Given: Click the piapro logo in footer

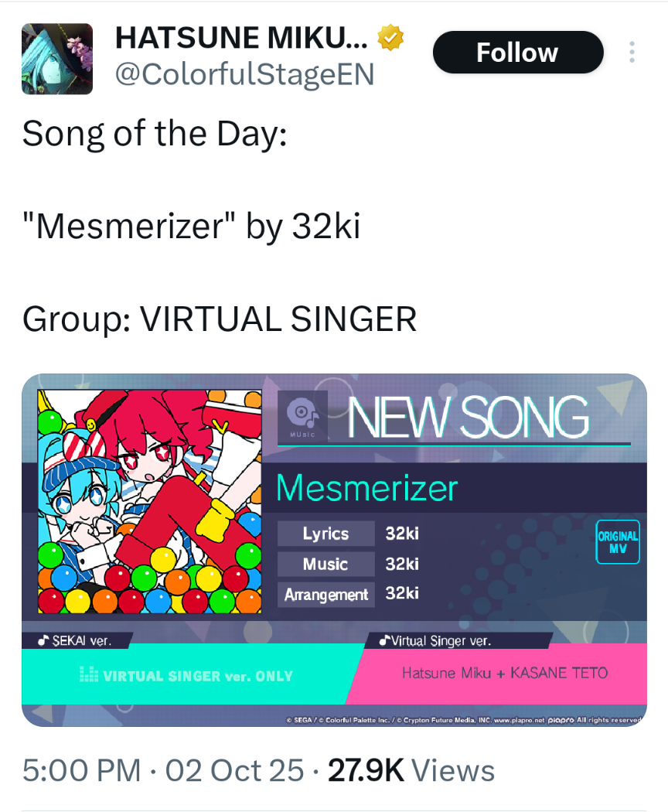Looking at the screenshot, I should [x=561, y=720].
